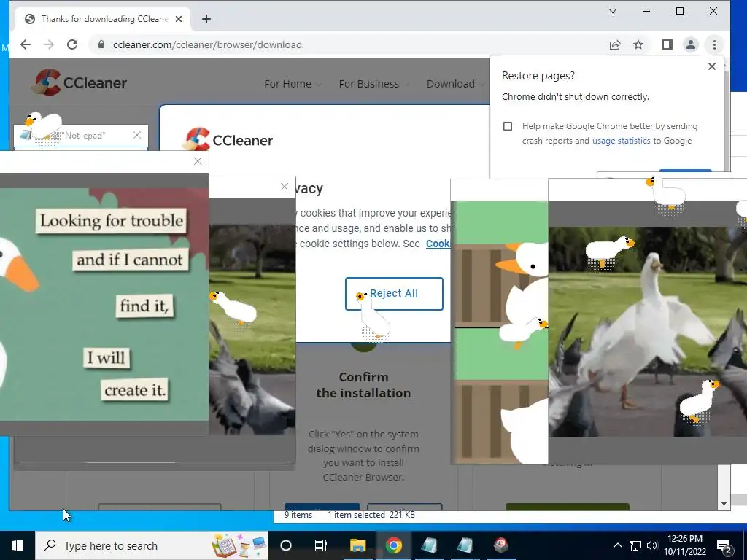Select the 'Thanks for downloading CCleaner' tab
This screenshot has width=747, height=560.
point(102,19)
